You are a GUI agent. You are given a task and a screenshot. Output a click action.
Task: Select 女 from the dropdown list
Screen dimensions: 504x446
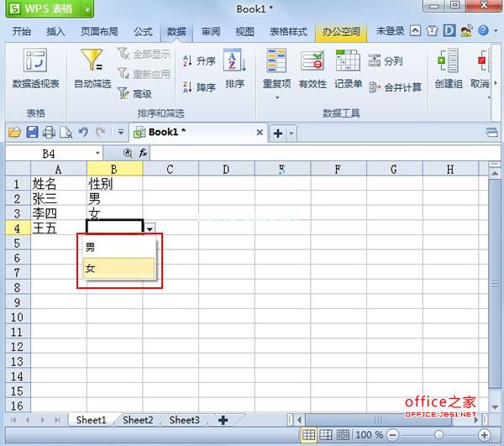118,269
